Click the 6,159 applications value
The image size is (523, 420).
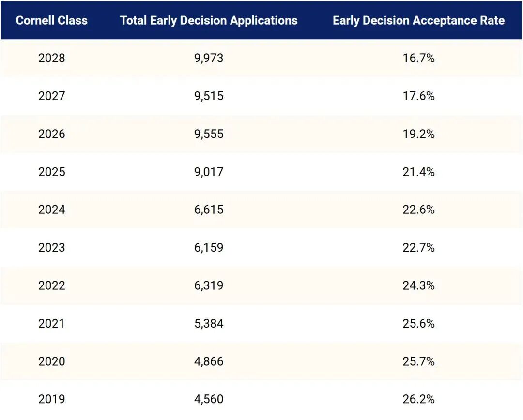pyautogui.click(x=209, y=248)
